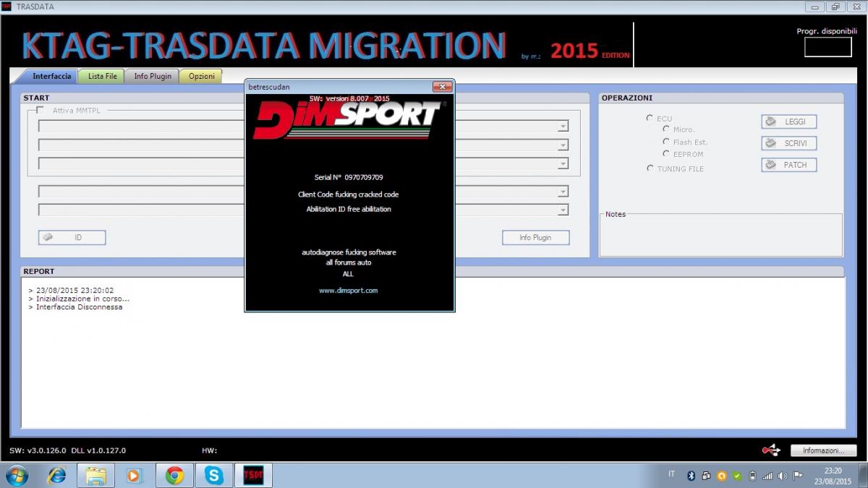Select the TUNING FILE radio option
The width and height of the screenshot is (868, 488).
click(x=650, y=168)
